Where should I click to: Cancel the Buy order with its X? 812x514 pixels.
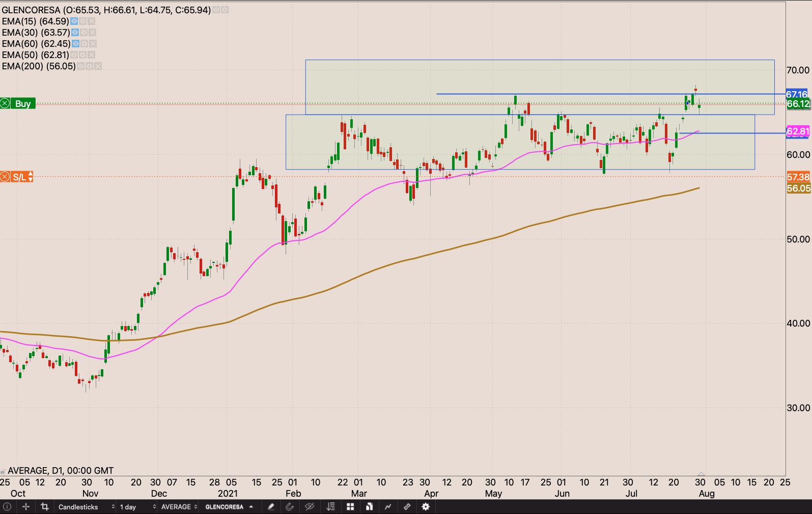point(5,104)
